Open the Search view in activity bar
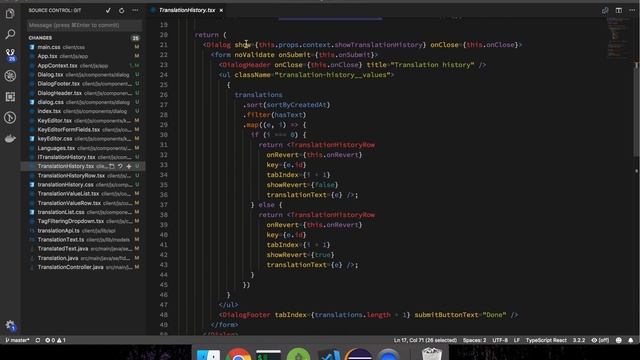 pos(10,34)
